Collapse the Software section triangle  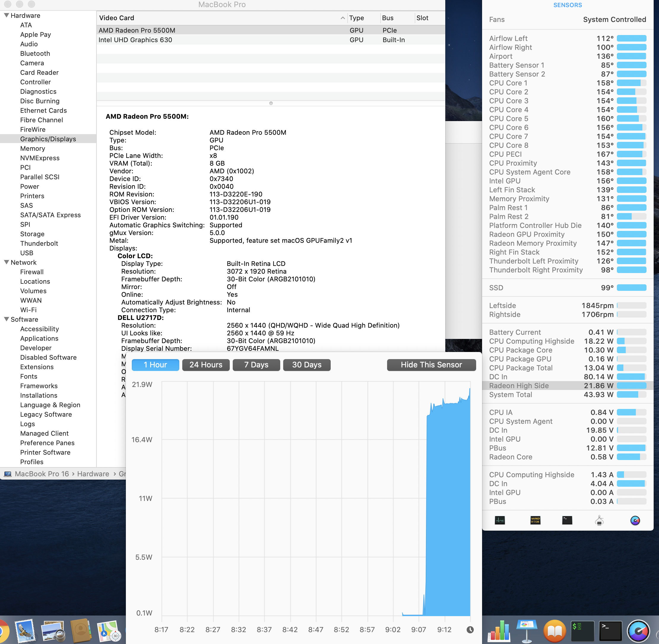[x=6, y=319]
